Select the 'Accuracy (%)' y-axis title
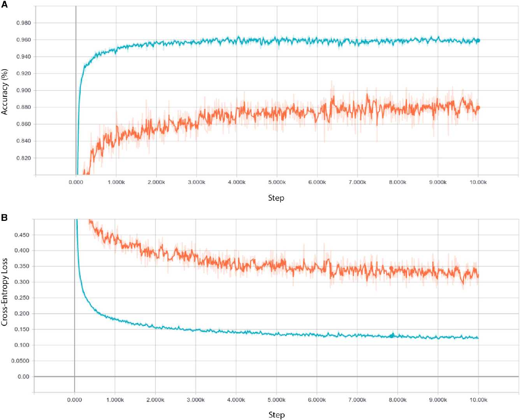The height and width of the screenshot is (420, 520). [x=5, y=92]
